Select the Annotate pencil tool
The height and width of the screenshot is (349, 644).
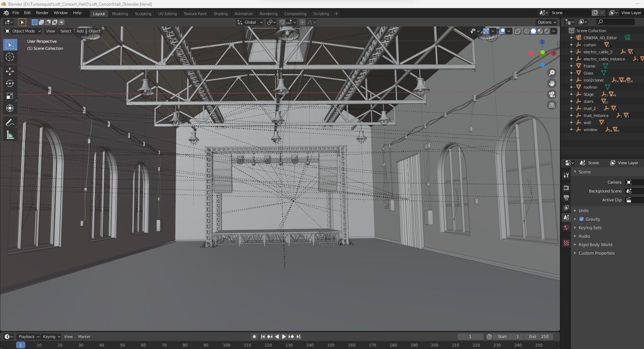(10, 123)
